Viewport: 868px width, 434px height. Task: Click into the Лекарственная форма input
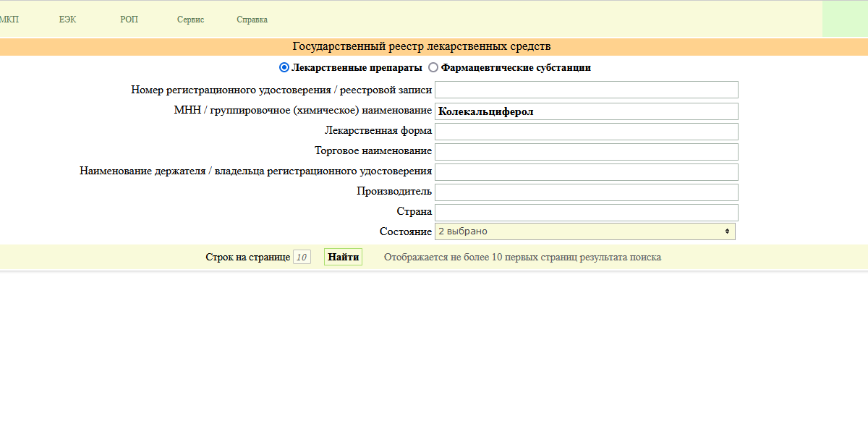(586, 132)
